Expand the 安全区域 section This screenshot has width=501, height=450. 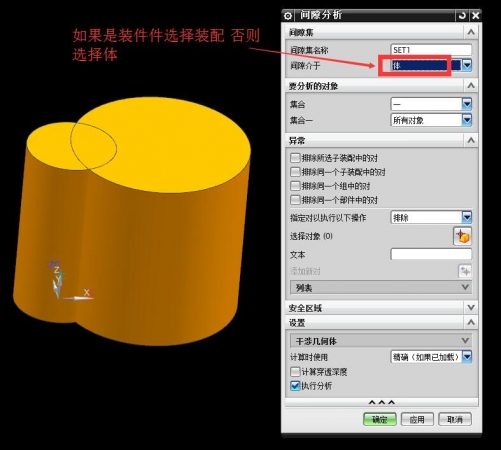[471, 307]
